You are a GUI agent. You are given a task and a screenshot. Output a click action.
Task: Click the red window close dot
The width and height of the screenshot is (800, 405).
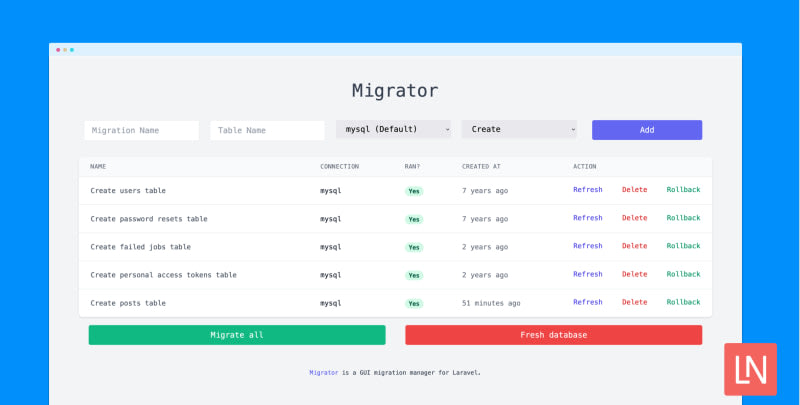pyautogui.click(x=58, y=49)
